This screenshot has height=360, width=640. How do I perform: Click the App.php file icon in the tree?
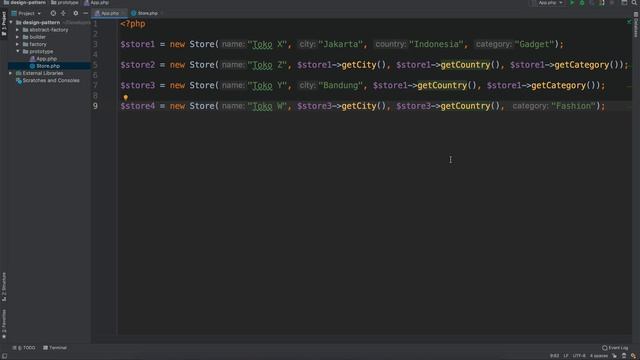(x=32, y=59)
